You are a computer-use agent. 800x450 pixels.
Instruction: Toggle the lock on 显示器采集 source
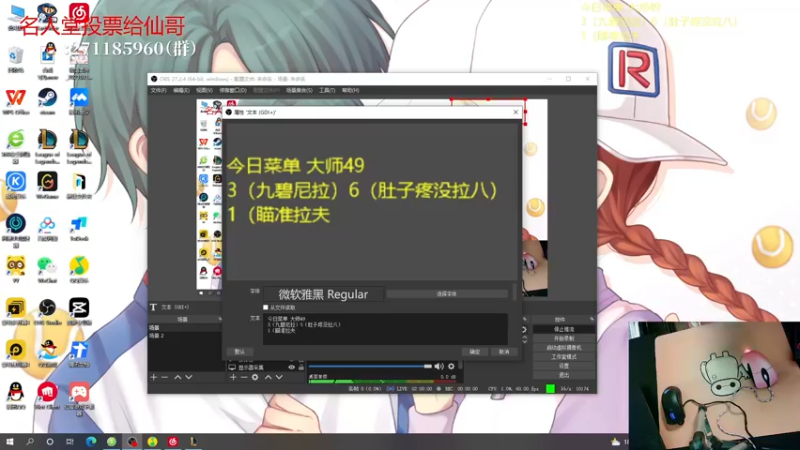tap(301, 367)
